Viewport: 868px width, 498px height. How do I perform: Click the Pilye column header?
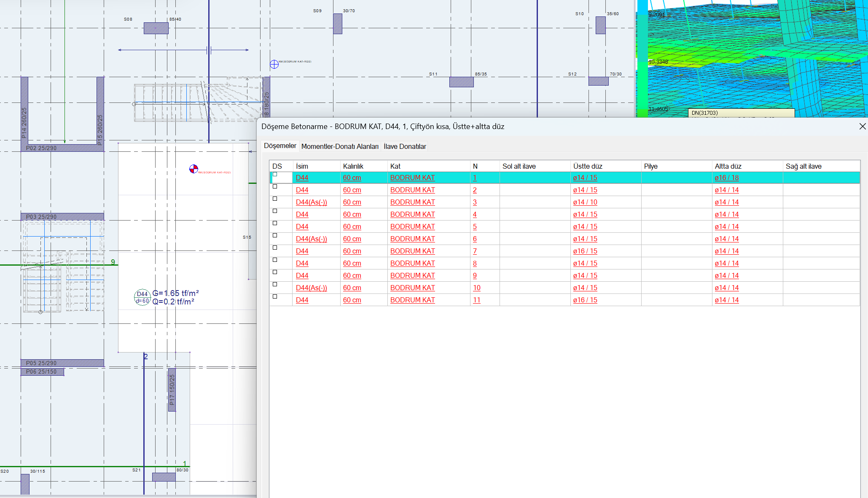677,166
